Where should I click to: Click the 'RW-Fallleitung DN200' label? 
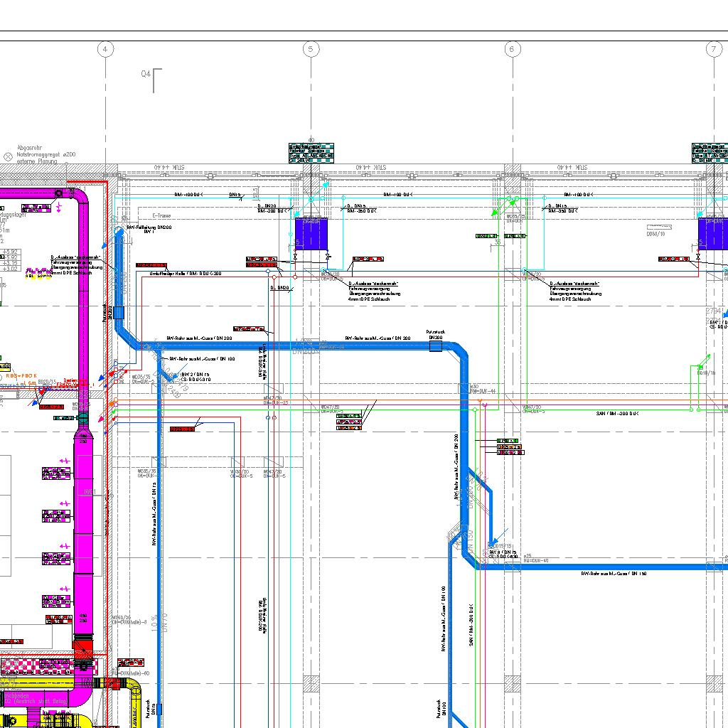151,227
